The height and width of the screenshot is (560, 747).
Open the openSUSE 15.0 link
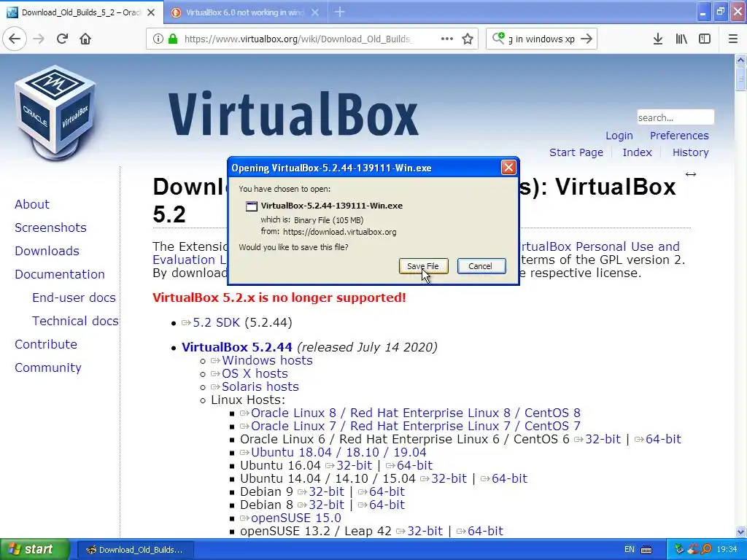(x=296, y=518)
